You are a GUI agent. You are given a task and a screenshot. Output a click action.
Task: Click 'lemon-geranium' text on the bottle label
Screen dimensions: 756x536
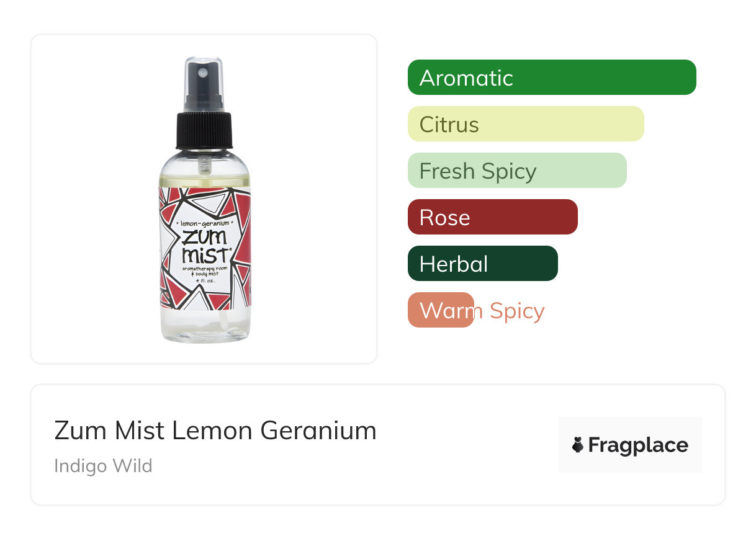[205, 221]
